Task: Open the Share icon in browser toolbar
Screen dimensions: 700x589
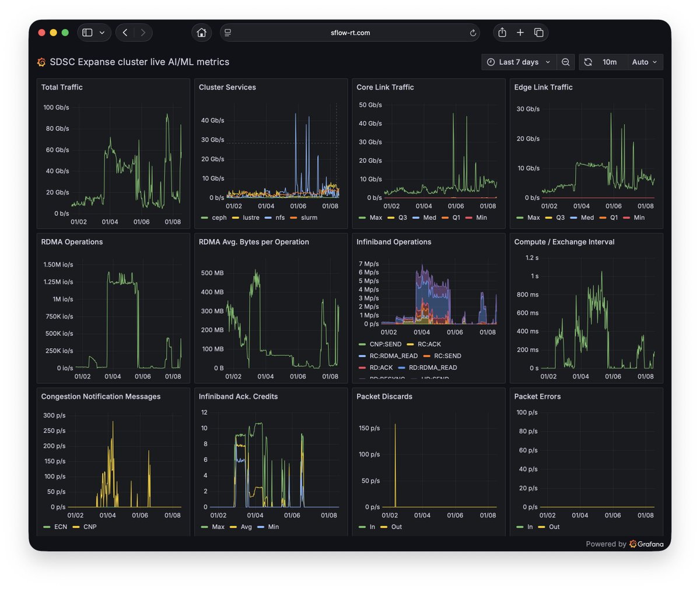Action: coord(502,32)
